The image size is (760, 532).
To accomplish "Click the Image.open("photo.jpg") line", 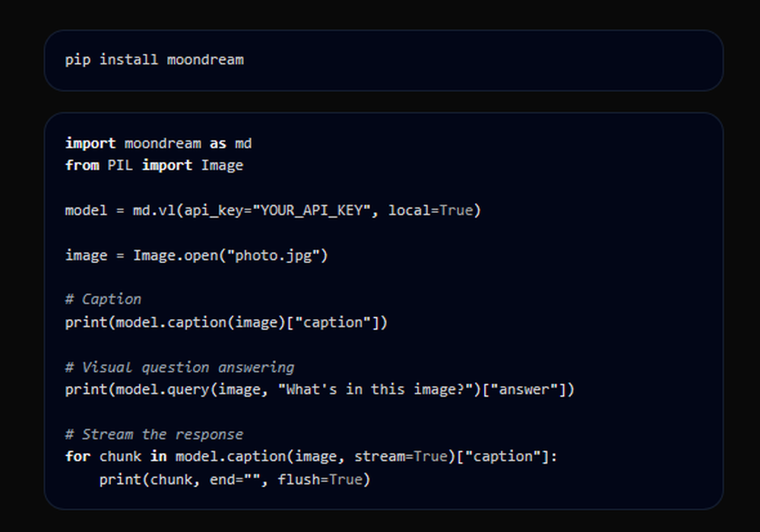I will (196, 255).
